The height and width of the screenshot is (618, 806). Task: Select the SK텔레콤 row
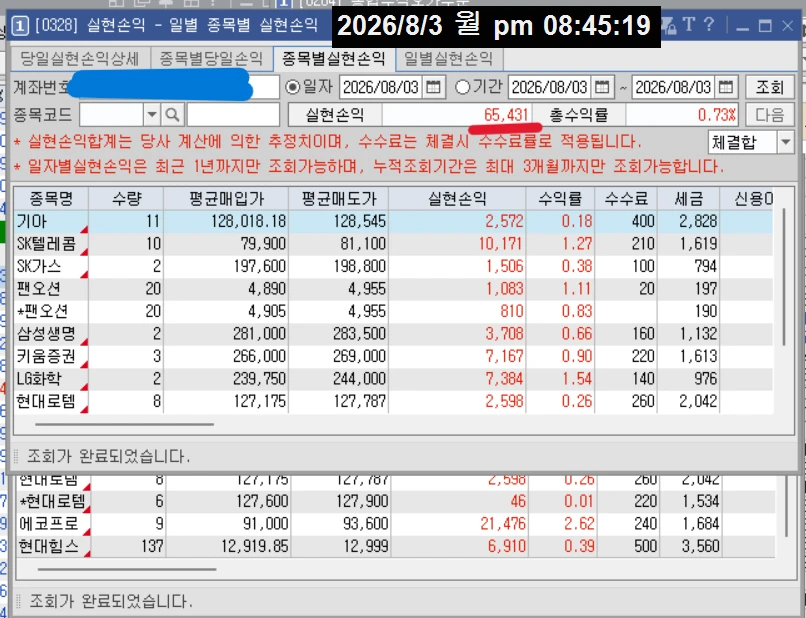coord(393,244)
